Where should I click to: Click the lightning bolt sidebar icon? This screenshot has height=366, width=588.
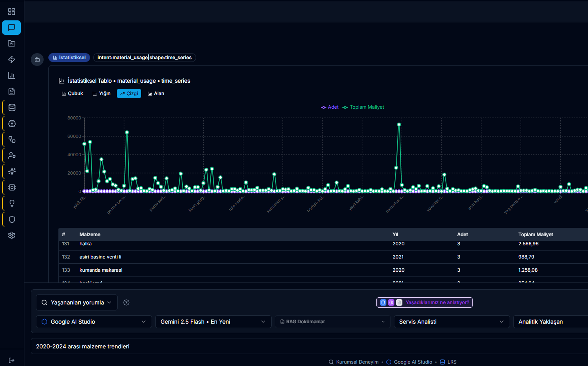click(12, 60)
